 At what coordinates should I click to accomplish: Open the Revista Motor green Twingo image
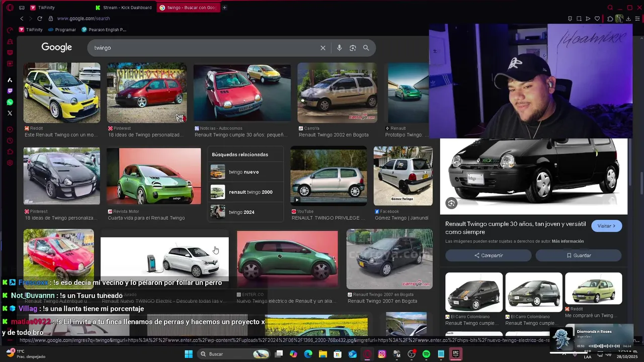154,176
